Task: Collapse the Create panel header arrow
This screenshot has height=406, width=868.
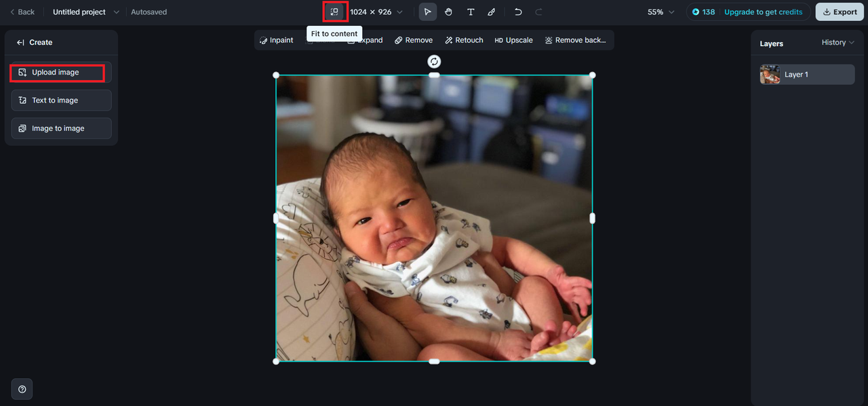Action: 20,42
